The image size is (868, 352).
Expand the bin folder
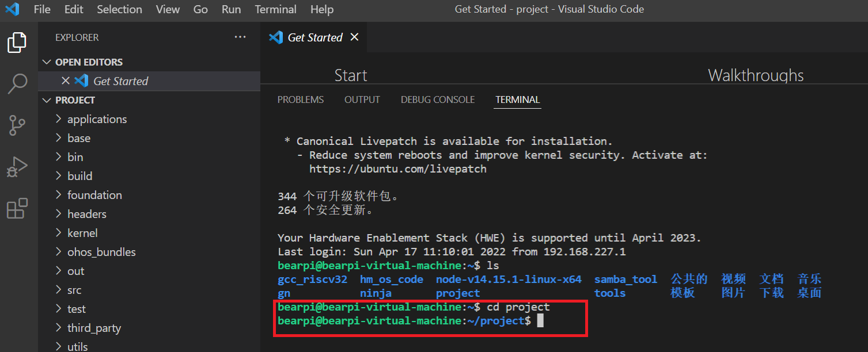click(x=149, y=157)
